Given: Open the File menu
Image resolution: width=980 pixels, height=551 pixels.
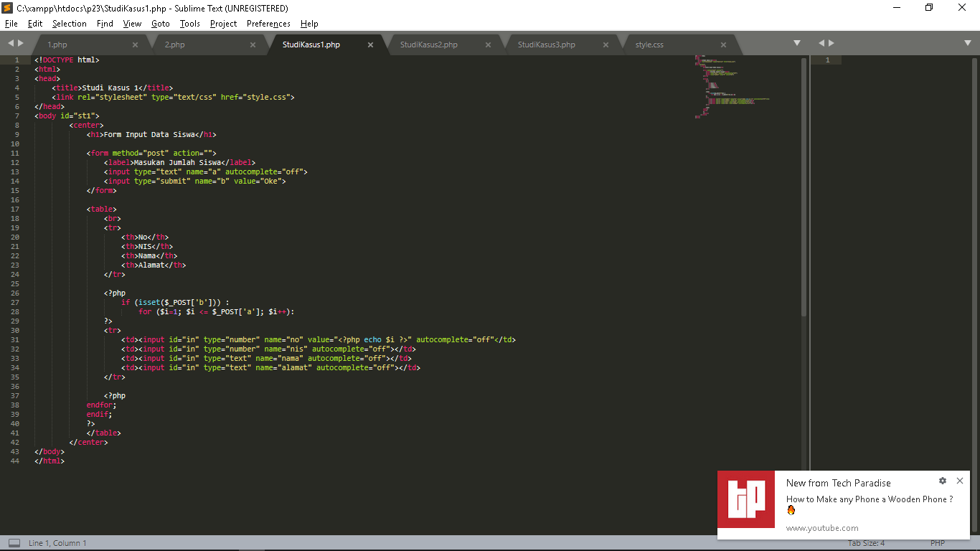Looking at the screenshot, I should click(11, 23).
